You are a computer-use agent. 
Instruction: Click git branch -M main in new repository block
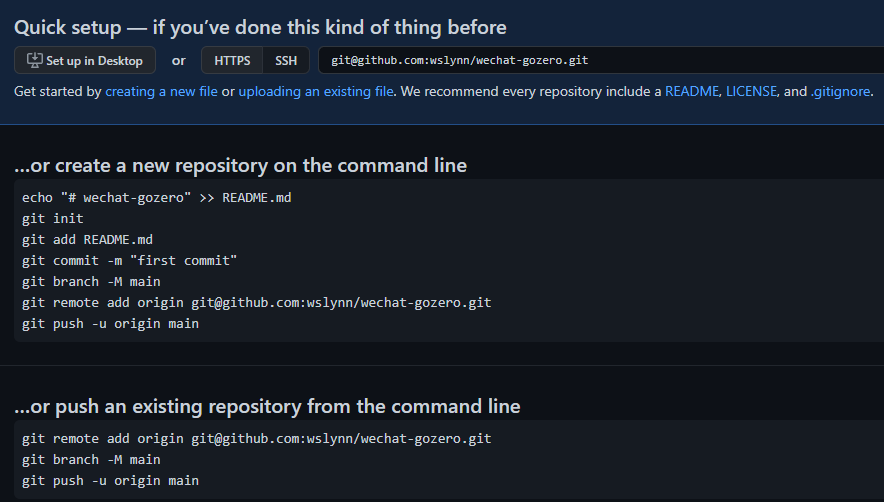[x=91, y=282]
